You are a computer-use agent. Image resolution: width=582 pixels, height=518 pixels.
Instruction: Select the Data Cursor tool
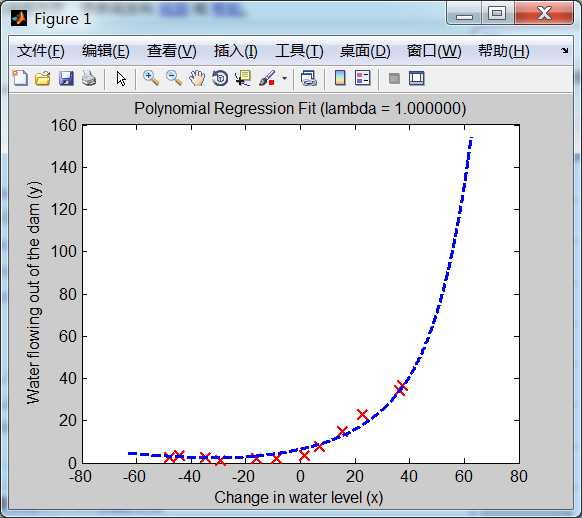click(x=243, y=78)
